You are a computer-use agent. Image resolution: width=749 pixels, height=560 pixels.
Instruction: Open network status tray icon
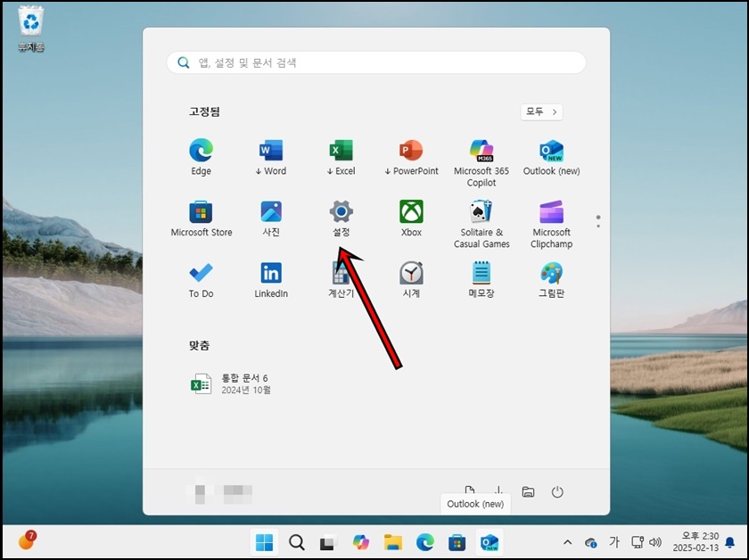tap(638, 542)
